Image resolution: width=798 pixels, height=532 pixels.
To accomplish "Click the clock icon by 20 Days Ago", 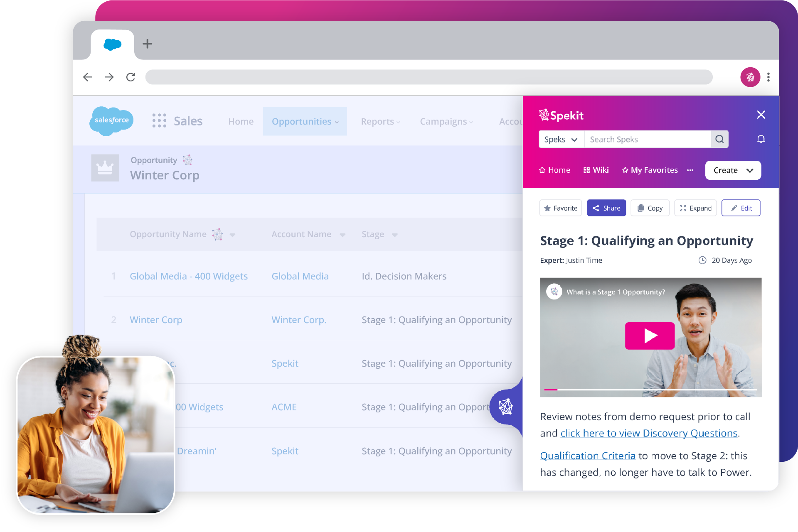I will click(702, 260).
